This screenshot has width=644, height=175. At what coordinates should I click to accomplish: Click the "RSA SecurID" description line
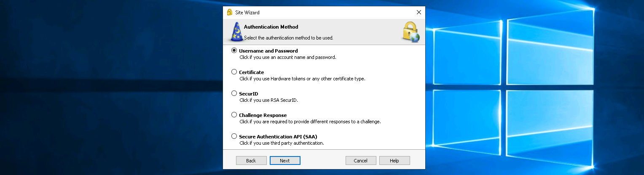268,100
